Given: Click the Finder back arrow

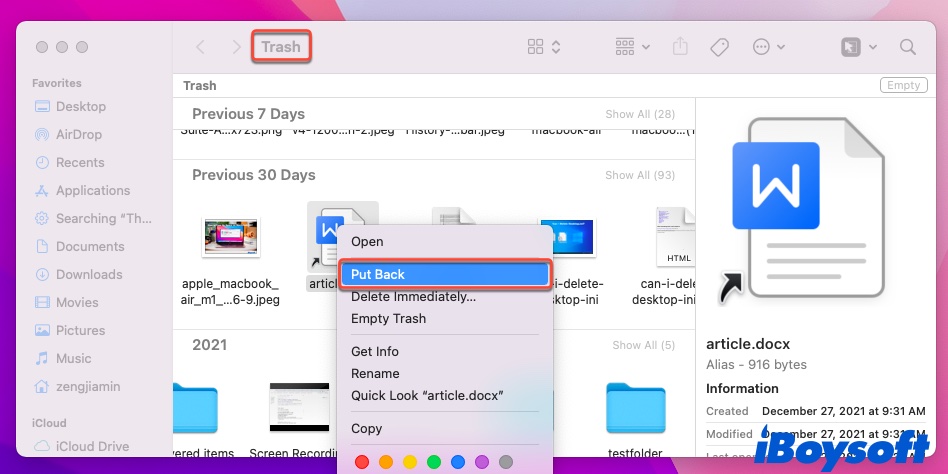Looking at the screenshot, I should pyautogui.click(x=201, y=47).
